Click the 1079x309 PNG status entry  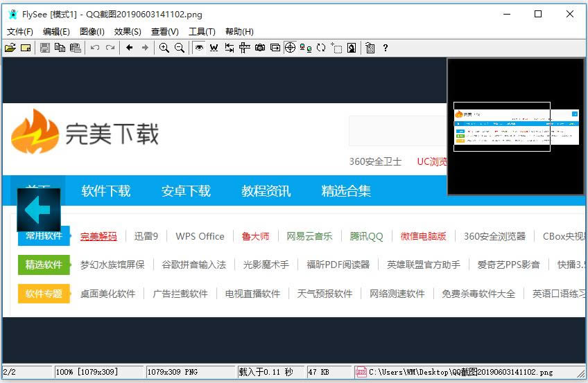[191, 372]
